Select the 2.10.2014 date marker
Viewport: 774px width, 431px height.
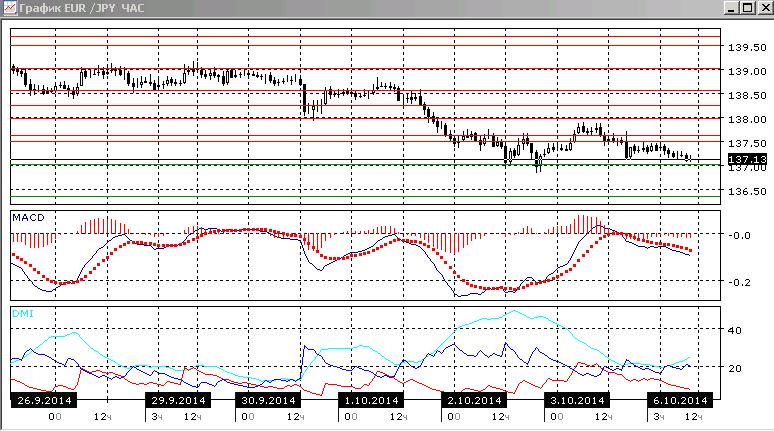point(474,400)
